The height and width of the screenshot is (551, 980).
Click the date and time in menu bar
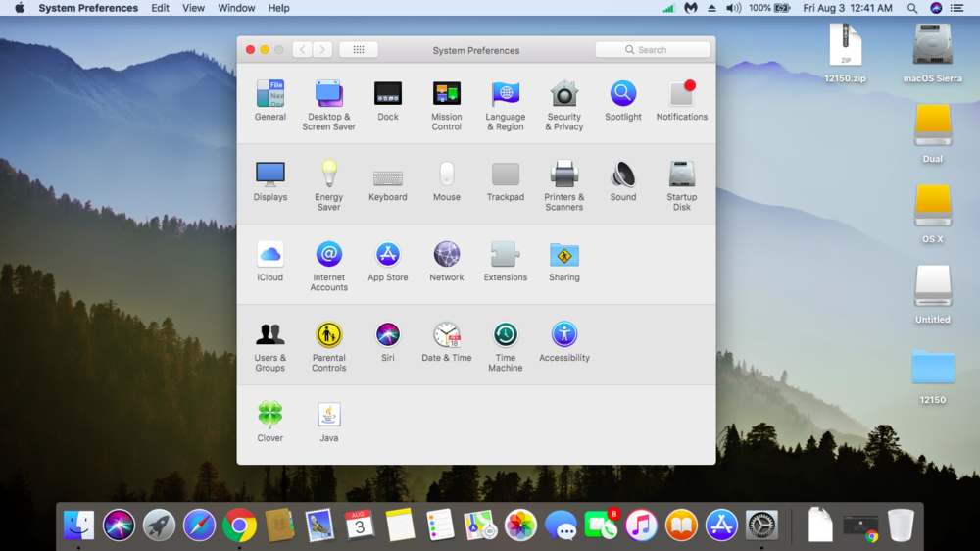pyautogui.click(x=848, y=8)
